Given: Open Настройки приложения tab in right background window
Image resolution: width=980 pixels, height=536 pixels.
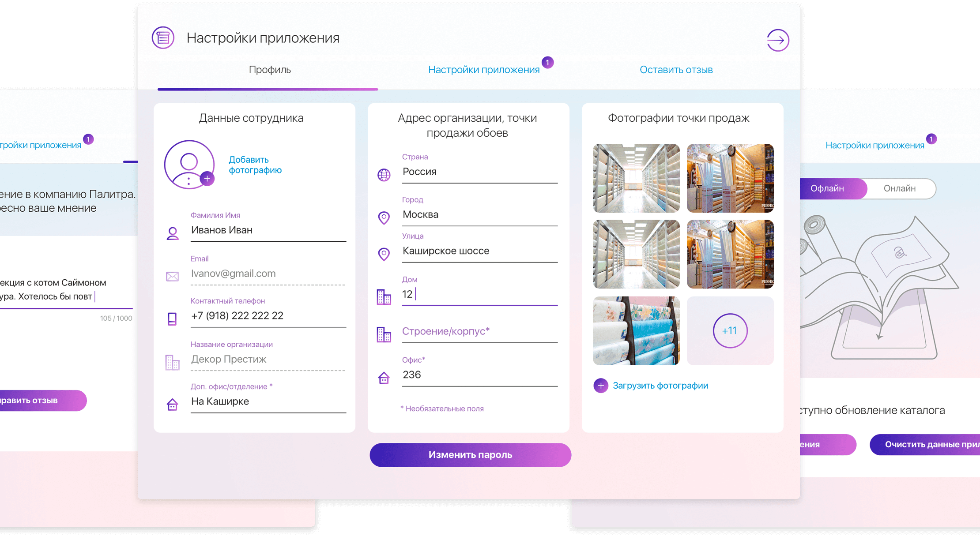Looking at the screenshot, I should click(x=874, y=145).
